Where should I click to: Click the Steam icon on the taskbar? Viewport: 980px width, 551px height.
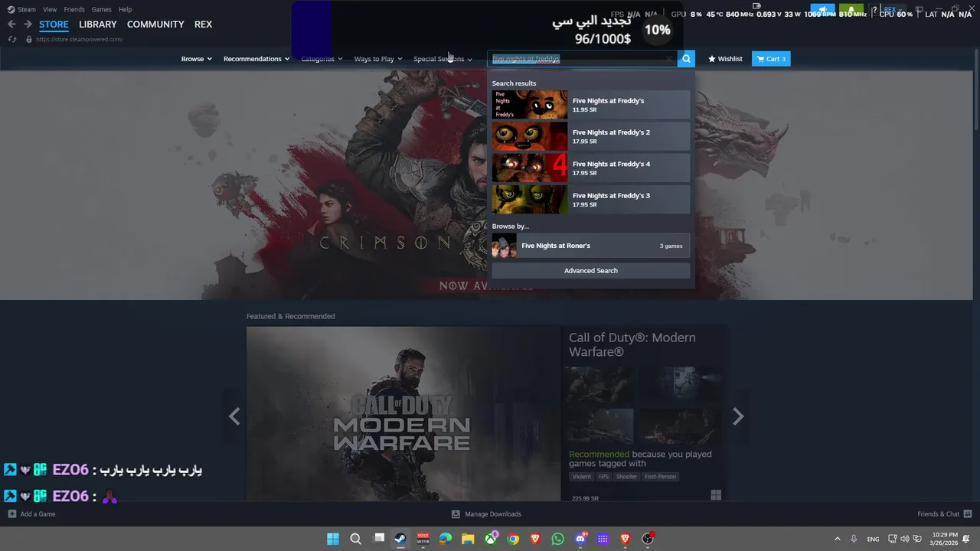400,539
